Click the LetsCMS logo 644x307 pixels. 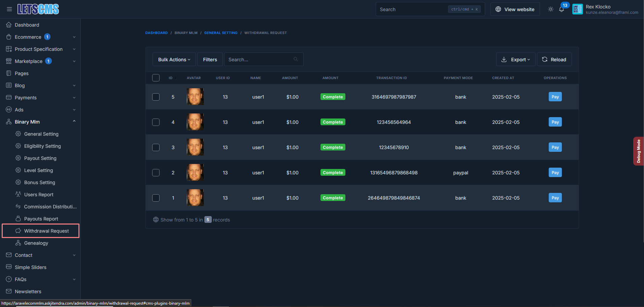tap(38, 9)
